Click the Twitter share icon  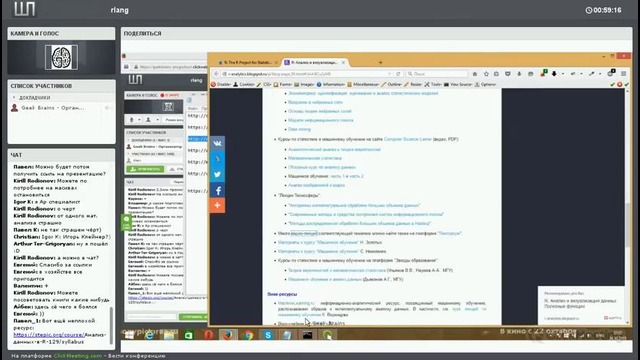218,175
